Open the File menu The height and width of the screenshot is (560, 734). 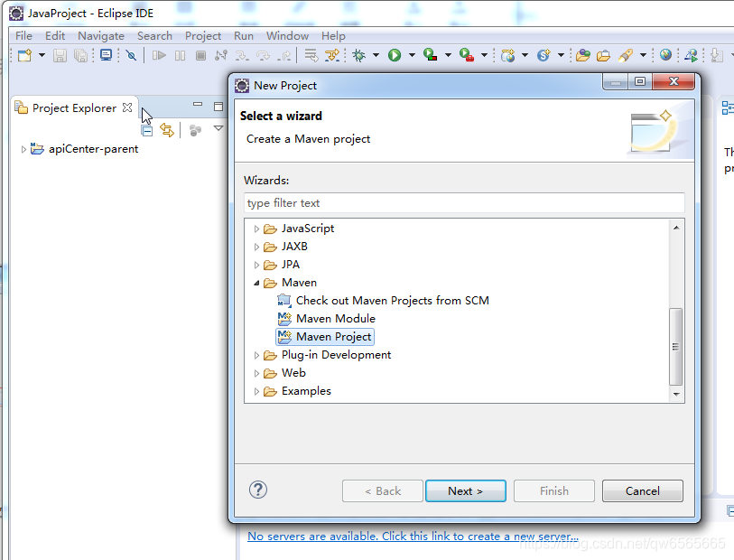[23, 35]
